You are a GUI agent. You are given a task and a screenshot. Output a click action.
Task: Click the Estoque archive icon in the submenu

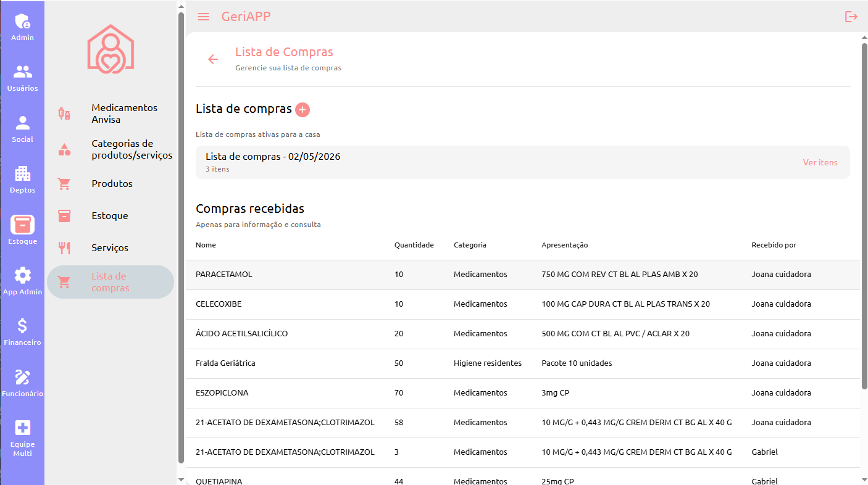pyautogui.click(x=64, y=216)
